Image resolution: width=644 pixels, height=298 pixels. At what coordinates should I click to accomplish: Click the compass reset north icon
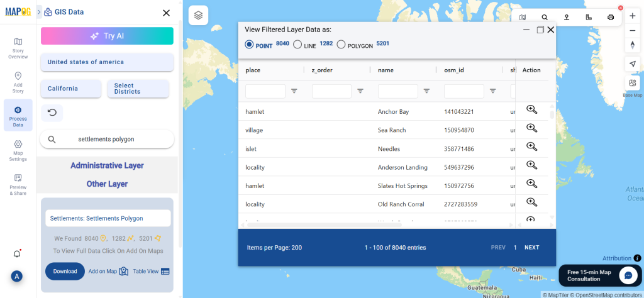[x=633, y=45]
